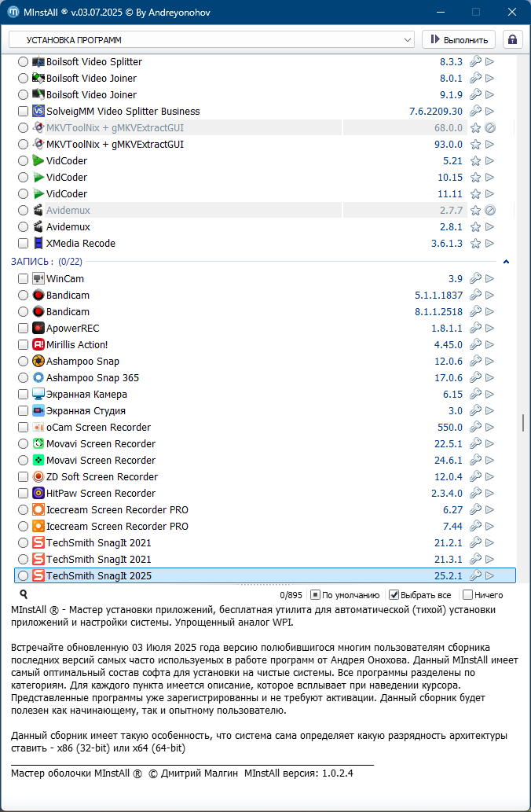Check the Ничего checkbox
Viewport: 531px width, 812px height.
467,595
